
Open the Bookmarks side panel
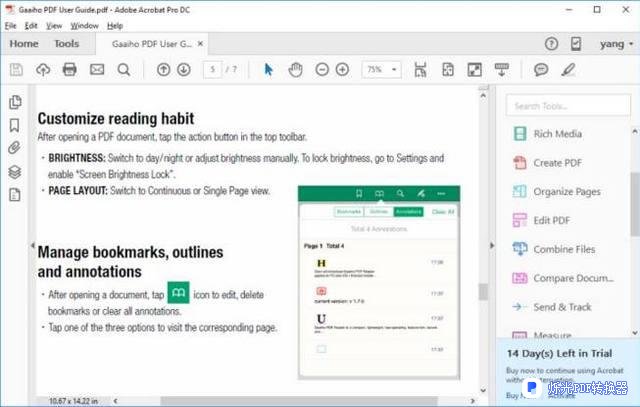coord(15,125)
